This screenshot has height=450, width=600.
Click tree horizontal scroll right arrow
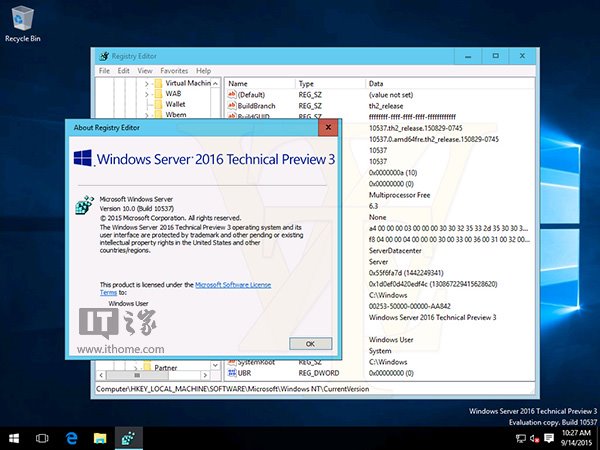[x=205, y=375]
